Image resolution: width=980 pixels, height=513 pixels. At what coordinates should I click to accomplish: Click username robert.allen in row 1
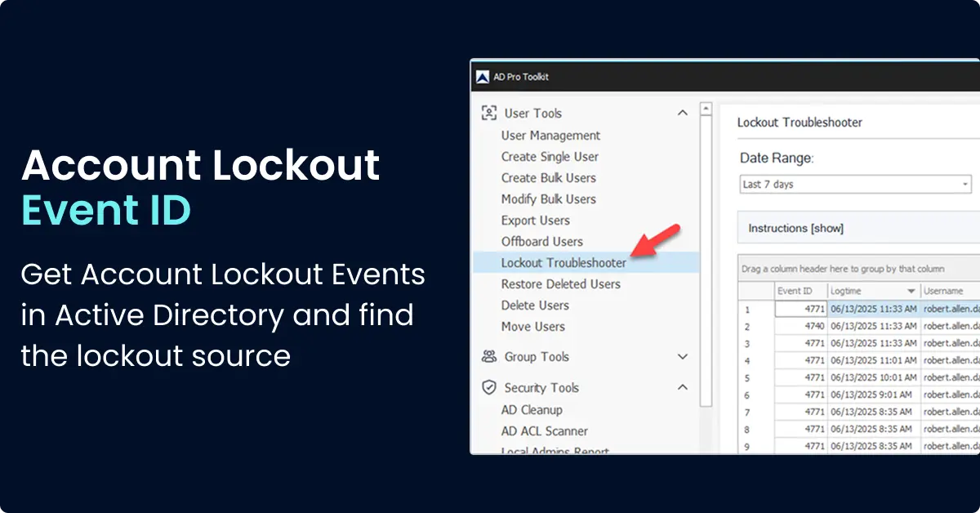coord(951,310)
